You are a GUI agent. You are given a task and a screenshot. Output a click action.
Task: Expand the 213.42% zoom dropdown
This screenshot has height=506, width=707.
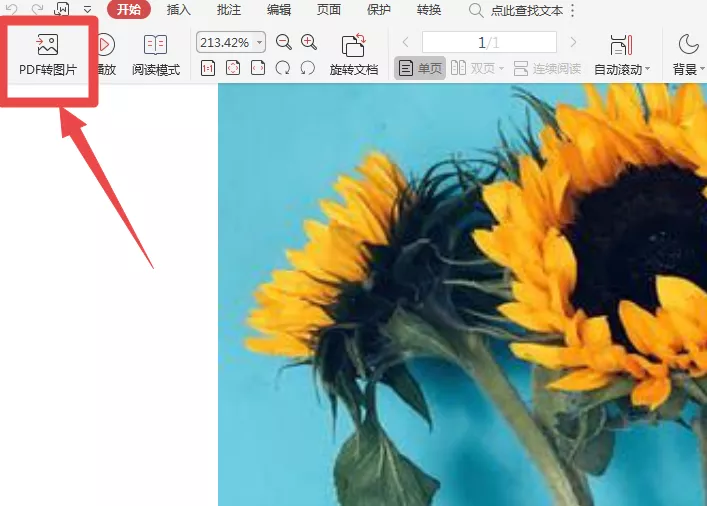click(260, 42)
